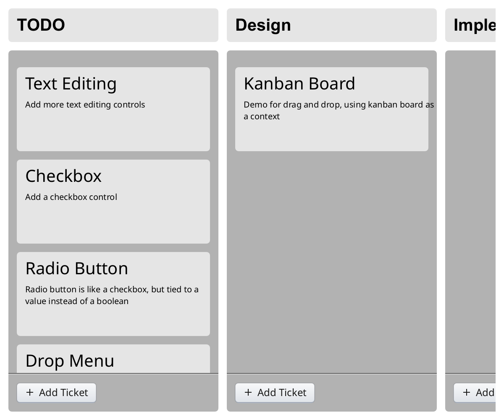Add a ticket to the TODO column
Screen dimensions: 504x420
coord(57,393)
